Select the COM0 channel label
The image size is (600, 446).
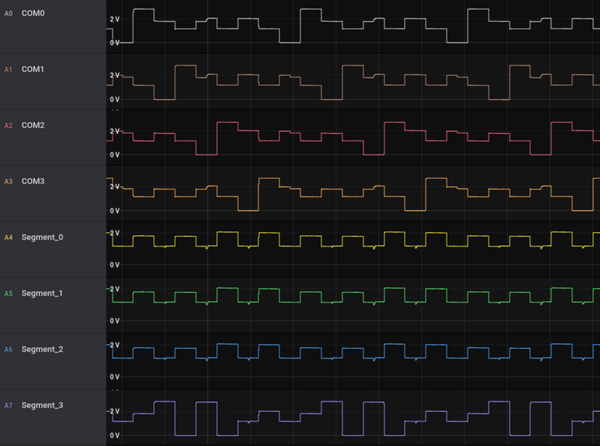click(x=33, y=13)
